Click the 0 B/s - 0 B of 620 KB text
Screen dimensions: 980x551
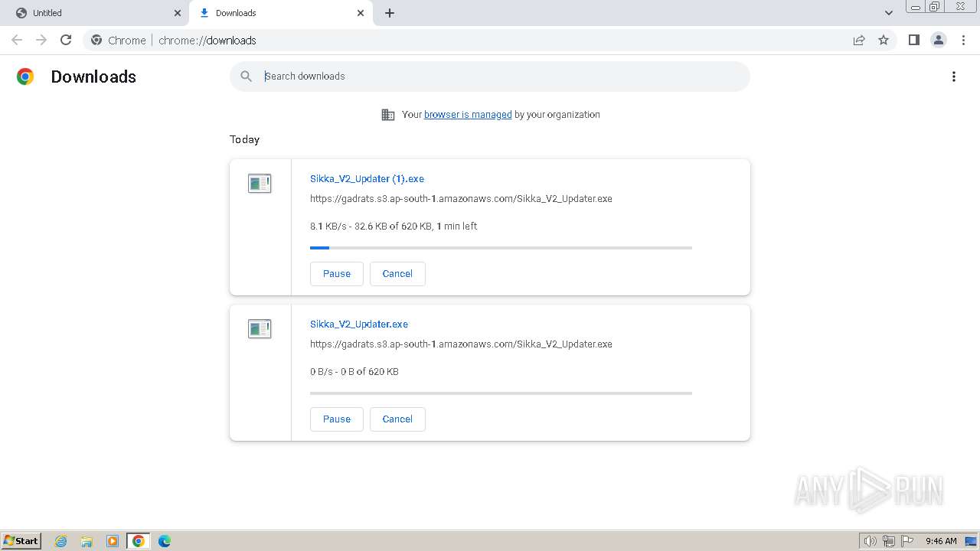(x=354, y=372)
